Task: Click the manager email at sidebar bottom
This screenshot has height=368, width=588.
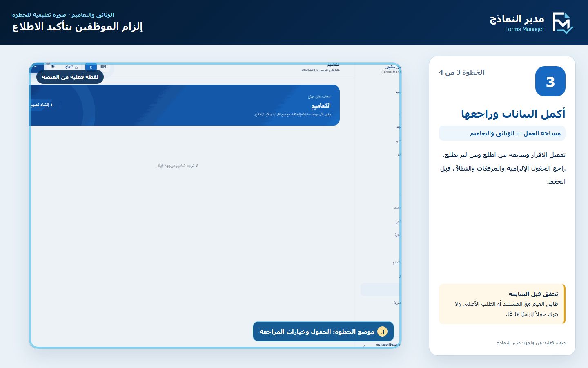Action: pos(388,345)
